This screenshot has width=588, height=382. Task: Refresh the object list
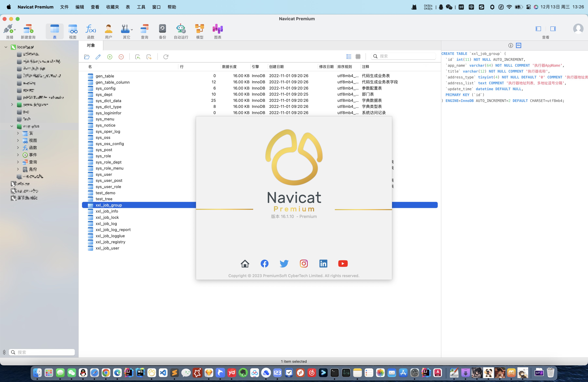pyautogui.click(x=166, y=57)
